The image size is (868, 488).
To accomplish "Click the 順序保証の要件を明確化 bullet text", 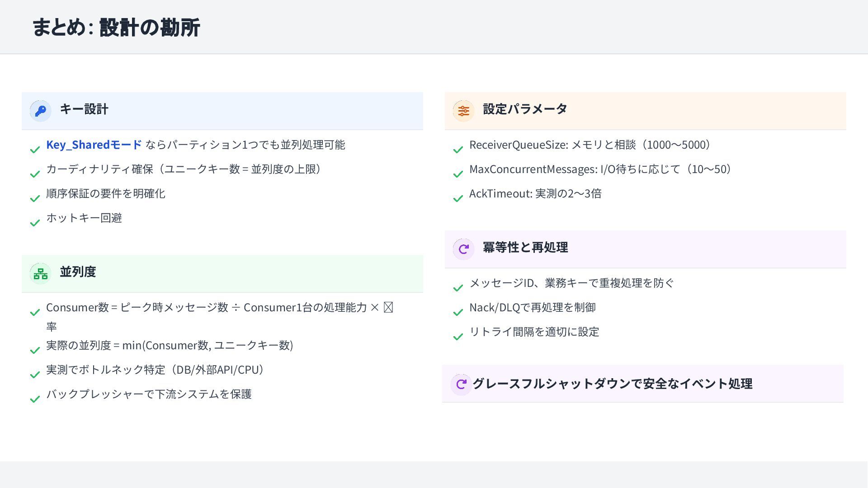I will pyautogui.click(x=106, y=193).
